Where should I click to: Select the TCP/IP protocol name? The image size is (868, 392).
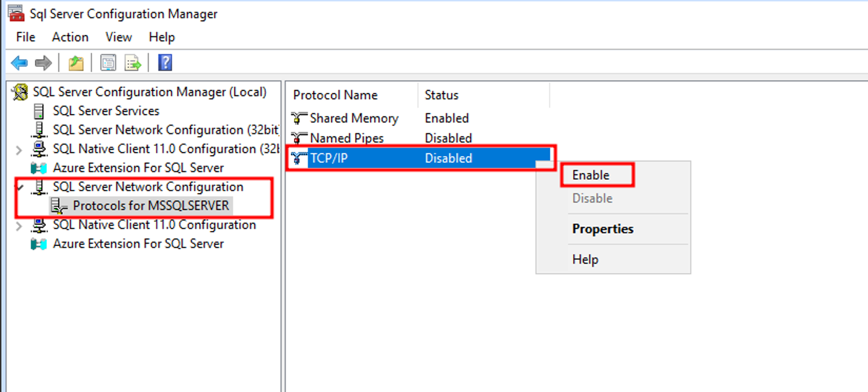(x=329, y=159)
